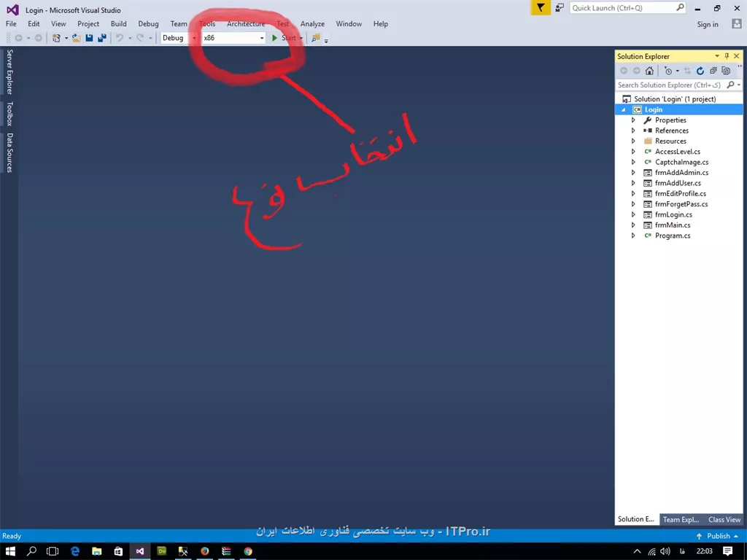Open the Data Sources side tab
Screen dimensions: 747x560
tap(9, 153)
